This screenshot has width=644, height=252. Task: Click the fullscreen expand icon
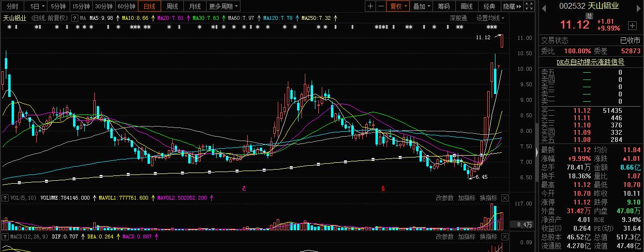[530, 6]
